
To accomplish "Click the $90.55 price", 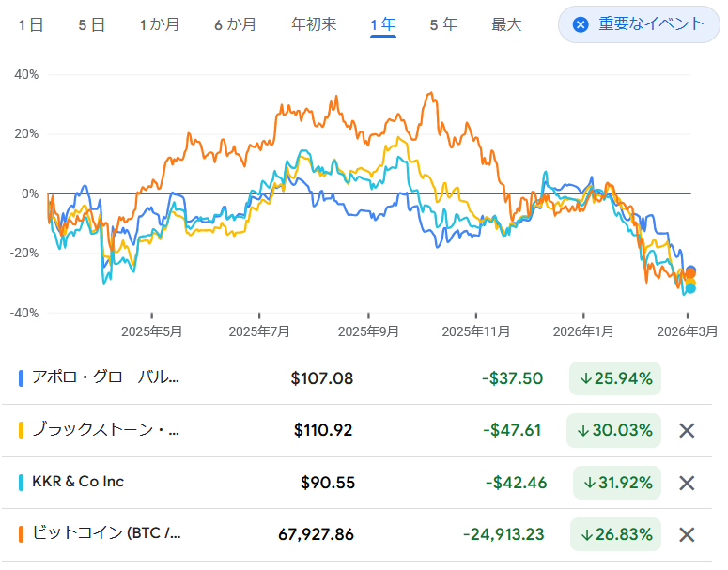I will pyautogui.click(x=328, y=483).
